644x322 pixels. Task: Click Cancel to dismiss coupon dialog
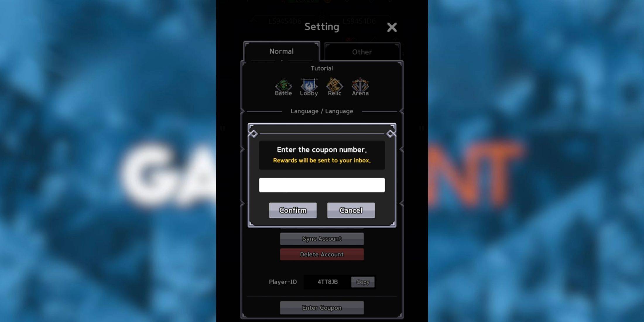[x=351, y=210]
